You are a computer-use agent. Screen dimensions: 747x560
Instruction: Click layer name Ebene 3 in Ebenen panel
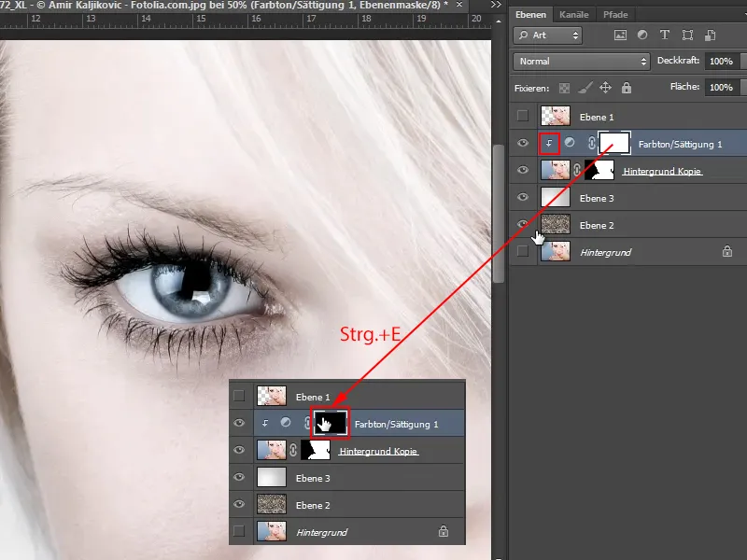click(x=597, y=198)
